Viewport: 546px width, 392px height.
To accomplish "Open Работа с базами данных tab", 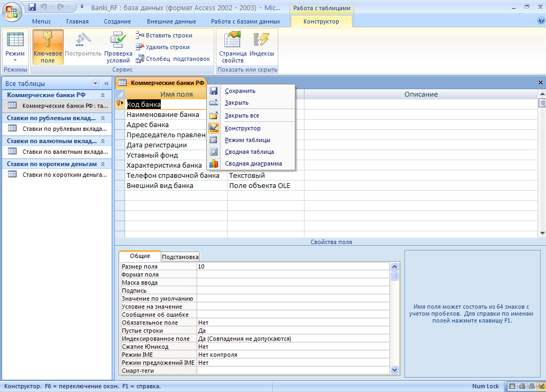I will (x=246, y=21).
